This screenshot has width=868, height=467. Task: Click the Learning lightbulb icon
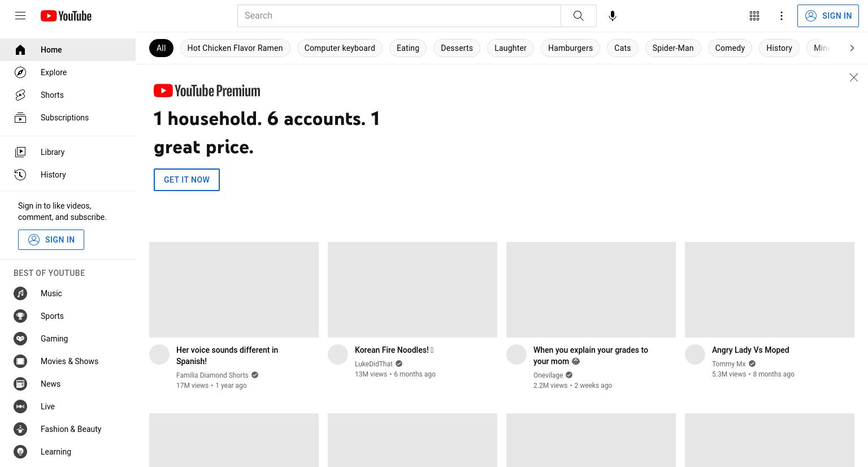20,452
